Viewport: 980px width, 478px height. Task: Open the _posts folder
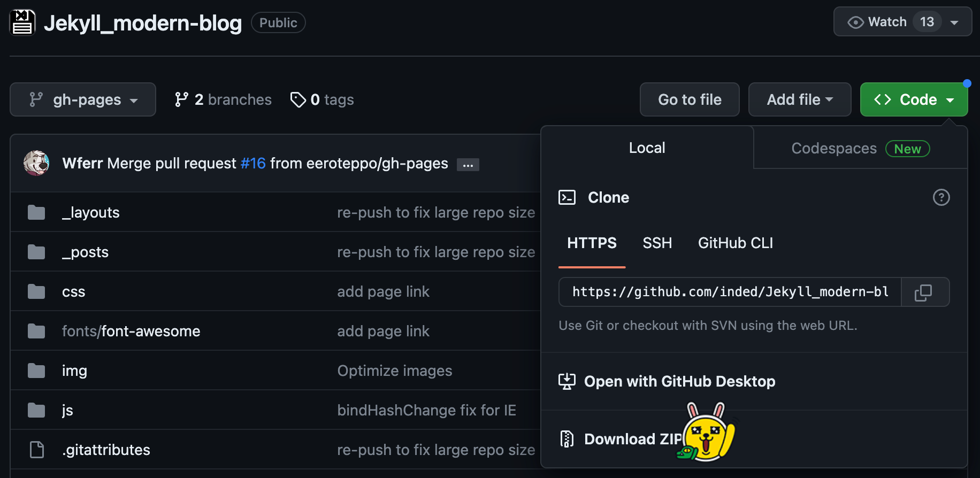[86, 252]
